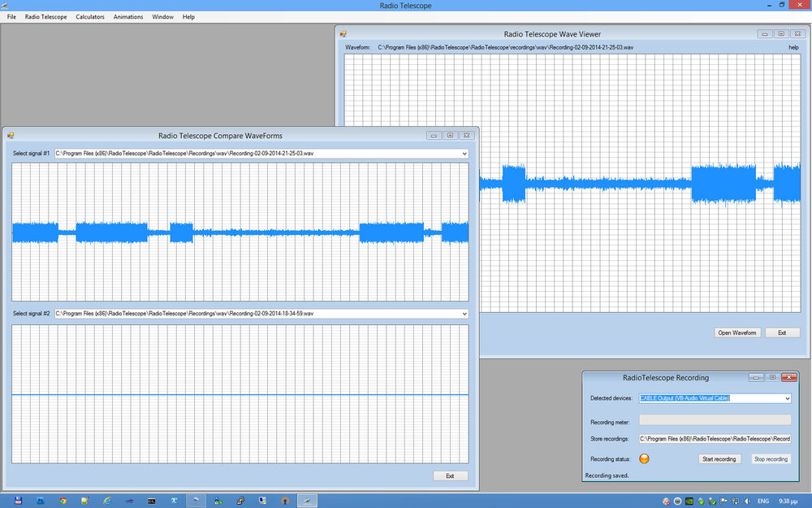Click the Recording meter level bar
The height and width of the screenshot is (508, 812).
coord(715,420)
